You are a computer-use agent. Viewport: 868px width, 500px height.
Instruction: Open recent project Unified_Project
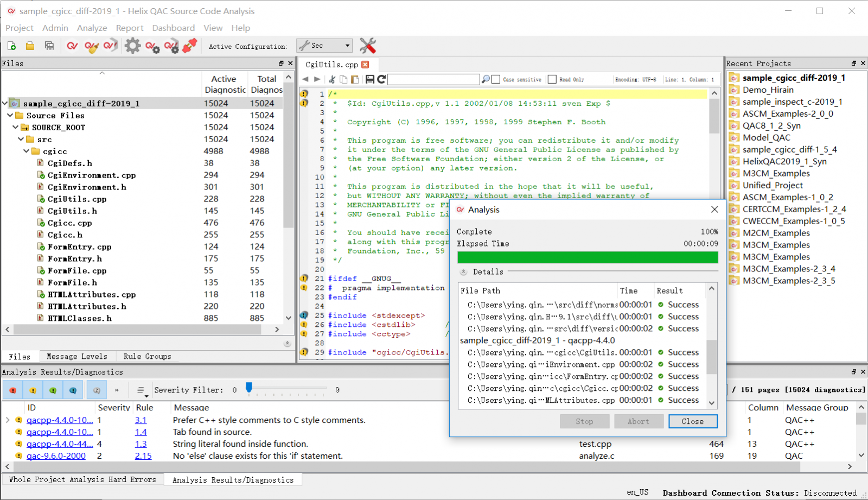(x=773, y=185)
